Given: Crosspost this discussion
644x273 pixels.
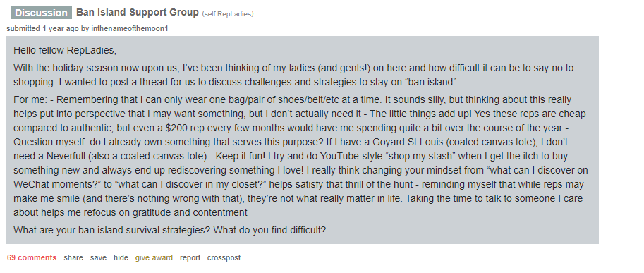Looking at the screenshot, I should click(224, 257).
